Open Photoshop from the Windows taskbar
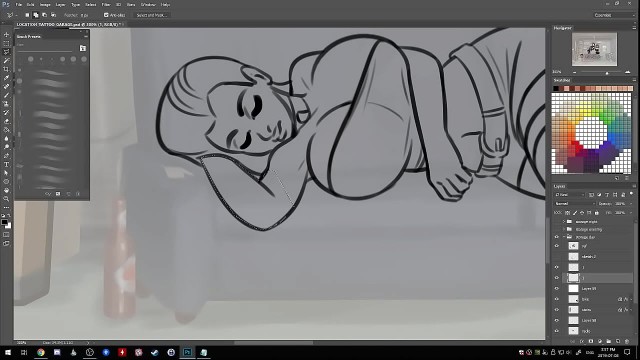 (x=187, y=352)
